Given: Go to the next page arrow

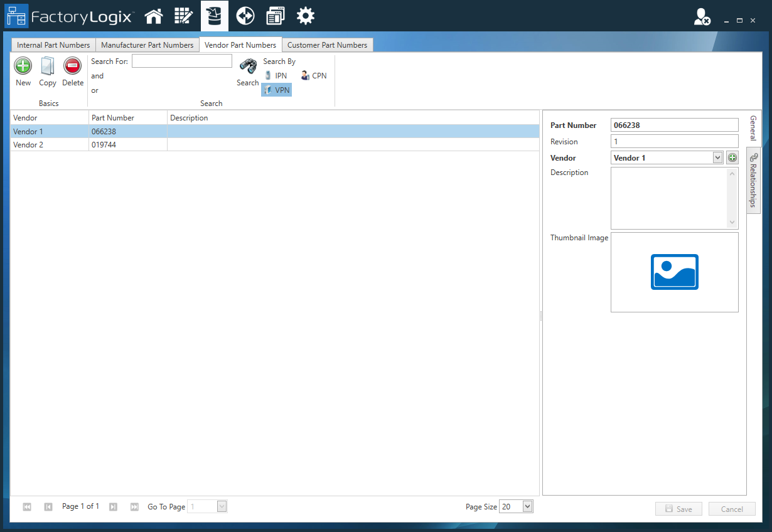Looking at the screenshot, I should (113, 507).
